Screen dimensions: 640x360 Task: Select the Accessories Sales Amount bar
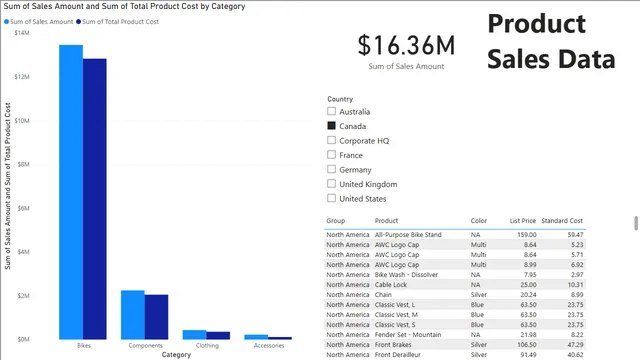click(256, 337)
